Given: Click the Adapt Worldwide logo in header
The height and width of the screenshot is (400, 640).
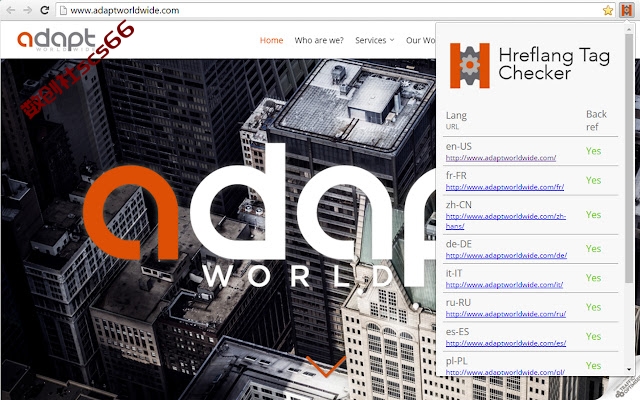Looking at the screenshot, I should (56, 40).
